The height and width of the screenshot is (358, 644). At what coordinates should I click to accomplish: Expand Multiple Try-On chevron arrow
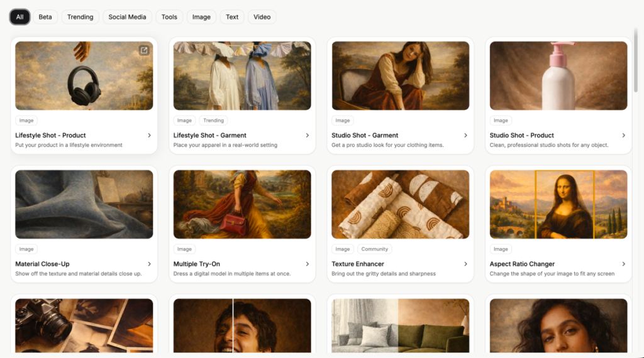(x=307, y=264)
